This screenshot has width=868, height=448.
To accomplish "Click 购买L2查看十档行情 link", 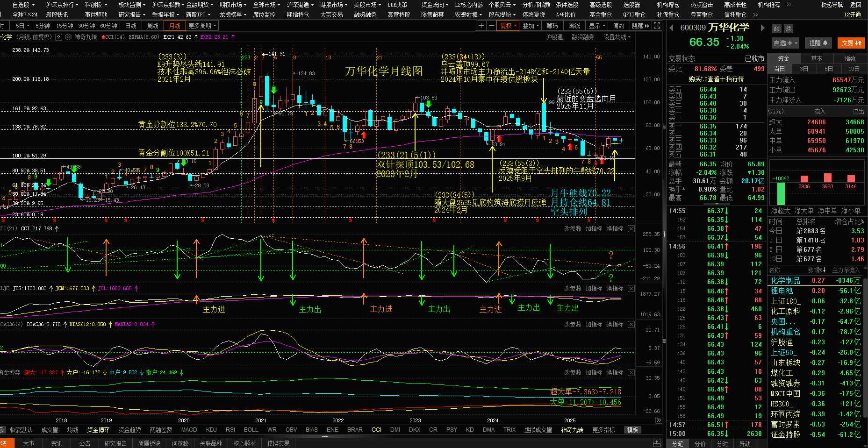I will tap(716, 79).
